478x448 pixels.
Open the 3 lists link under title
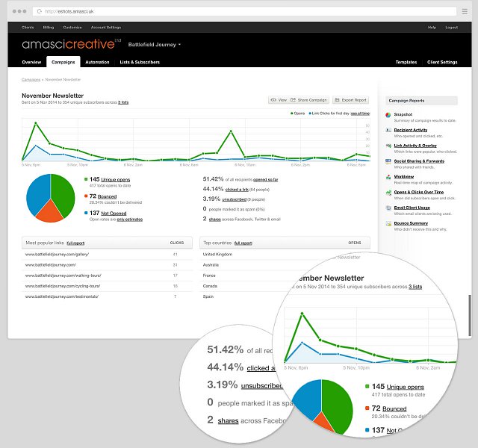(x=123, y=102)
